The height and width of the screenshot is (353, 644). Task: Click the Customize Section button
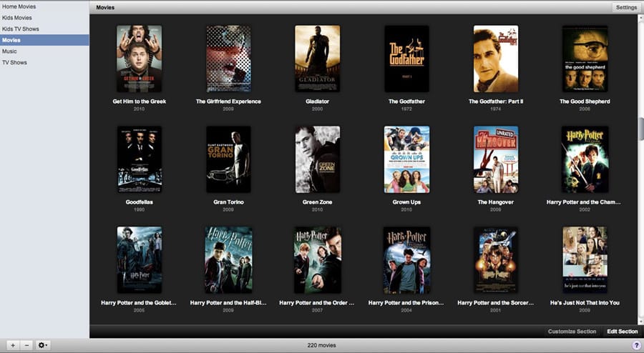pos(572,332)
